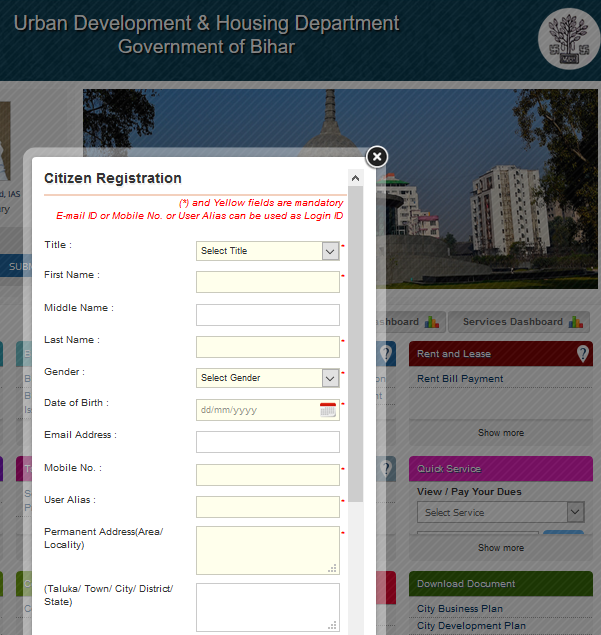Open the Rent Bill Payment link
Image resolution: width=601 pixels, height=635 pixels.
pyautogui.click(x=460, y=379)
